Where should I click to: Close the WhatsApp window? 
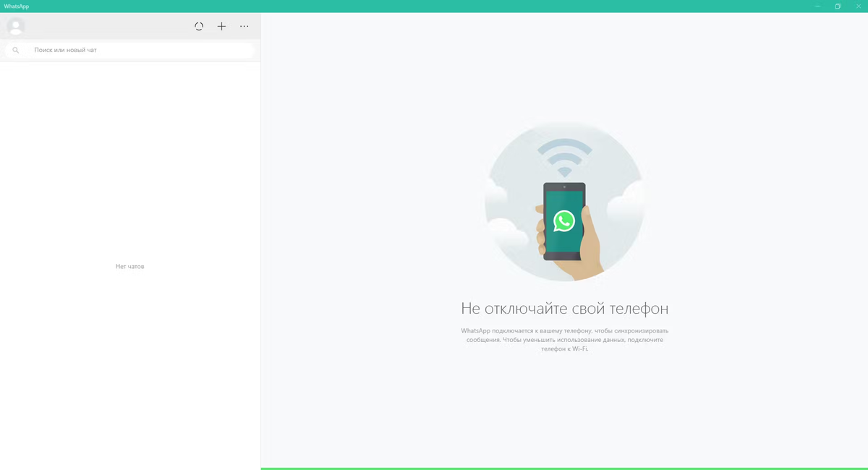click(858, 7)
